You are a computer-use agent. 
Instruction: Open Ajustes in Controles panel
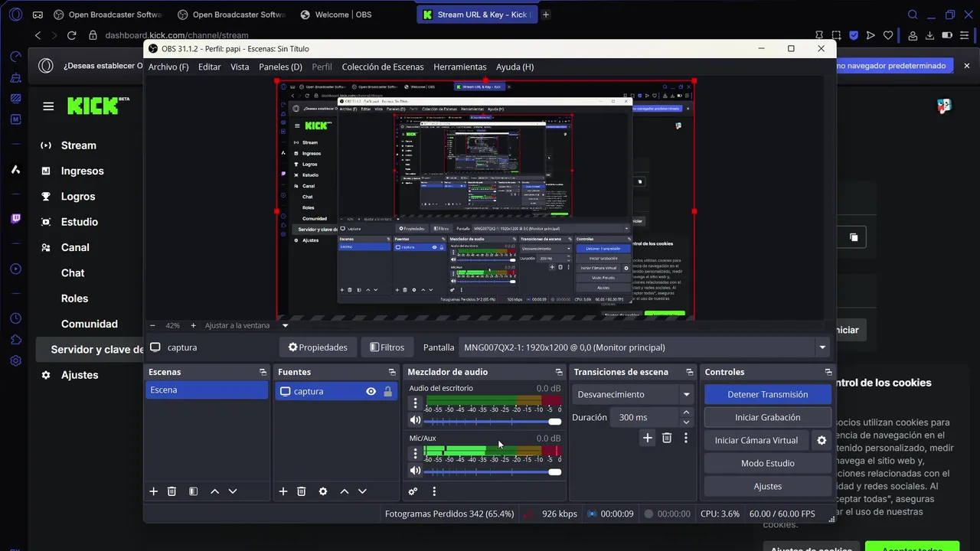767,486
